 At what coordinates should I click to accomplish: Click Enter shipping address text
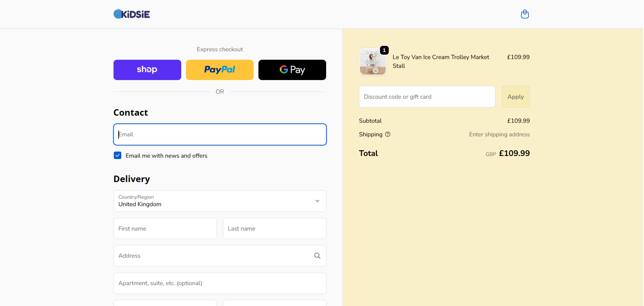(499, 134)
